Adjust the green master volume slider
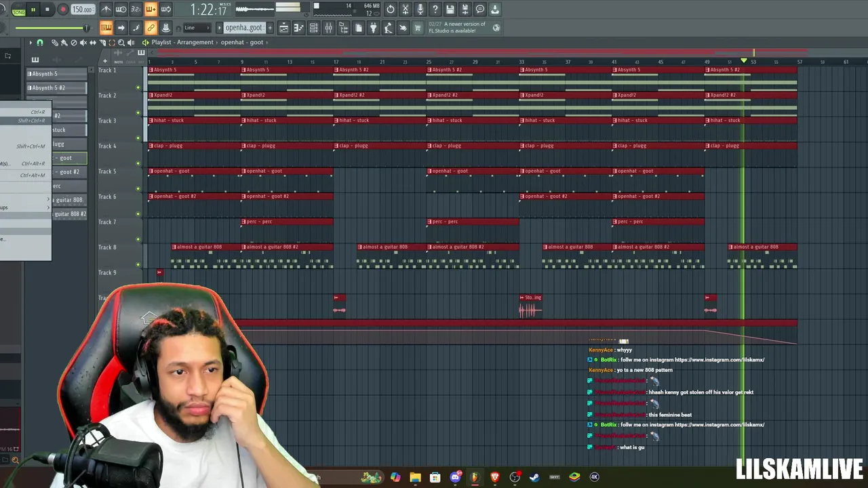This screenshot has width=868, height=488. tap(51, 28)
